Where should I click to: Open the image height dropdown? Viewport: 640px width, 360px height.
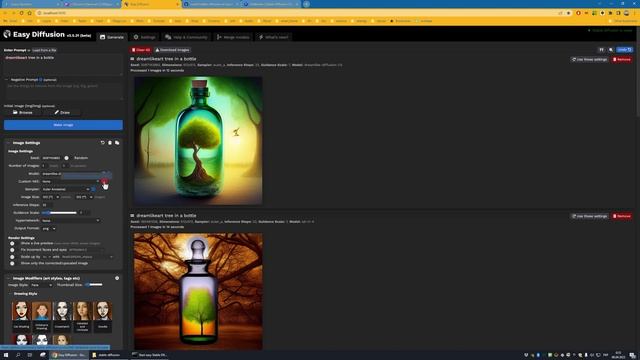[x=84, y=197]
